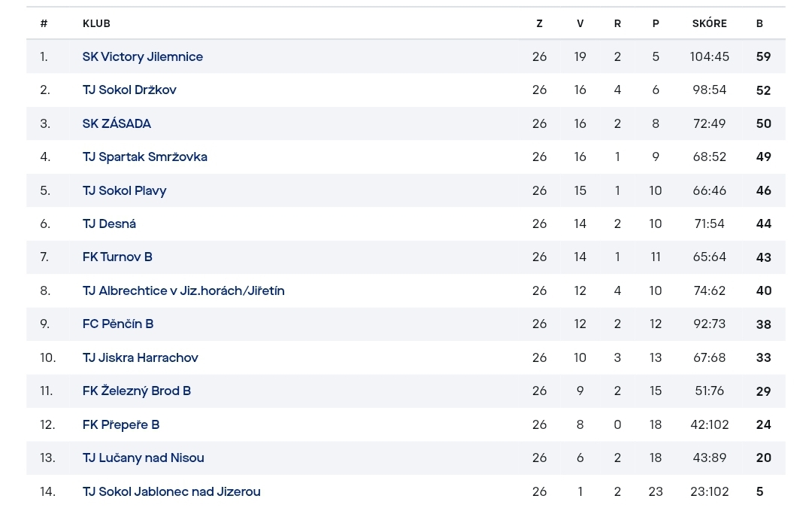Click the B points column header

759,23
